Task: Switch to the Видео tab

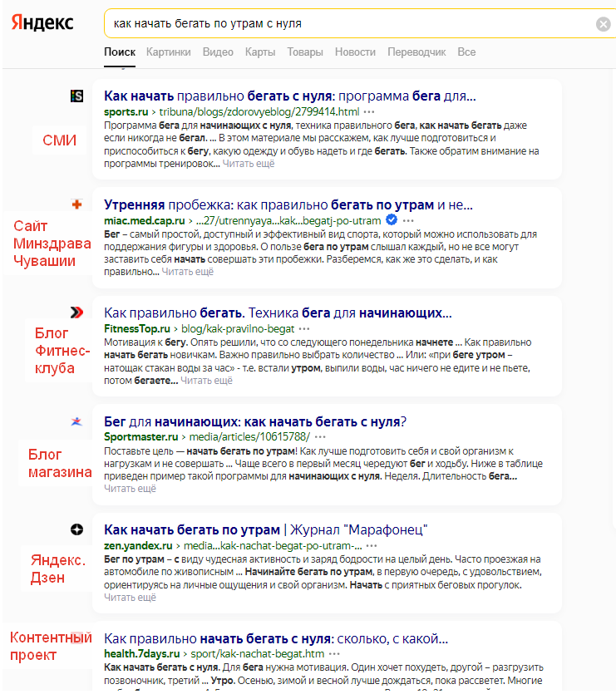Action: [218, 52]
